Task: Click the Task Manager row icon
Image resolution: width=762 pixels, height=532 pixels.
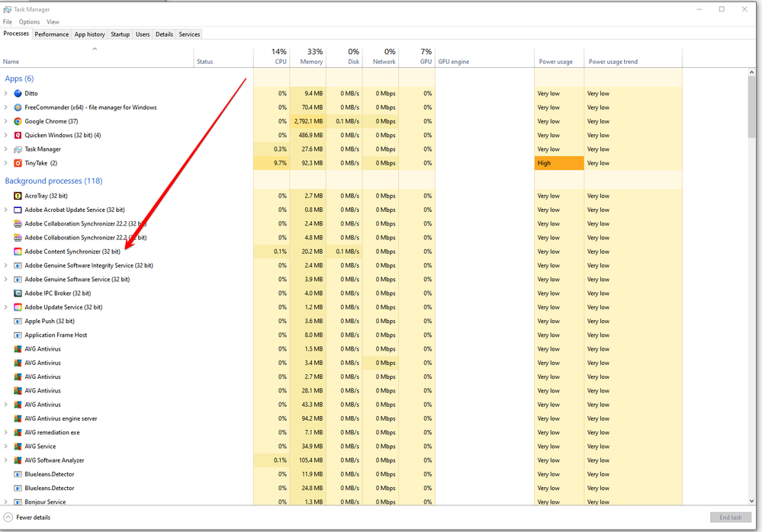Action: point(18,149)
